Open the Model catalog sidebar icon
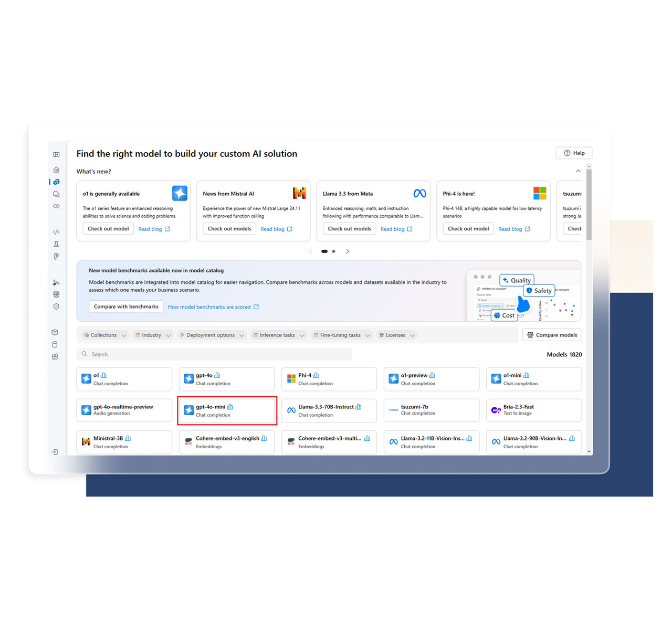The height and width of the screenshot is (633, 672). [x=56, y=182]
